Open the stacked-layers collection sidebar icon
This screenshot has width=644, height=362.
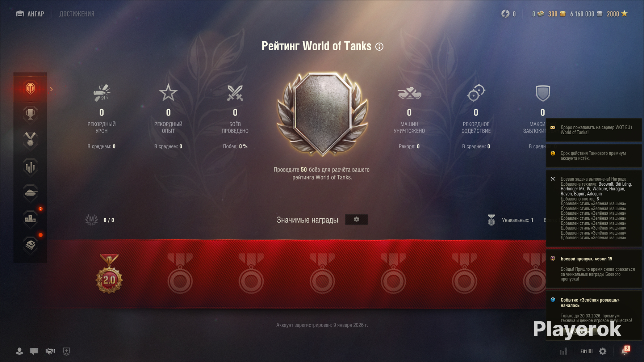coord(30,245)
